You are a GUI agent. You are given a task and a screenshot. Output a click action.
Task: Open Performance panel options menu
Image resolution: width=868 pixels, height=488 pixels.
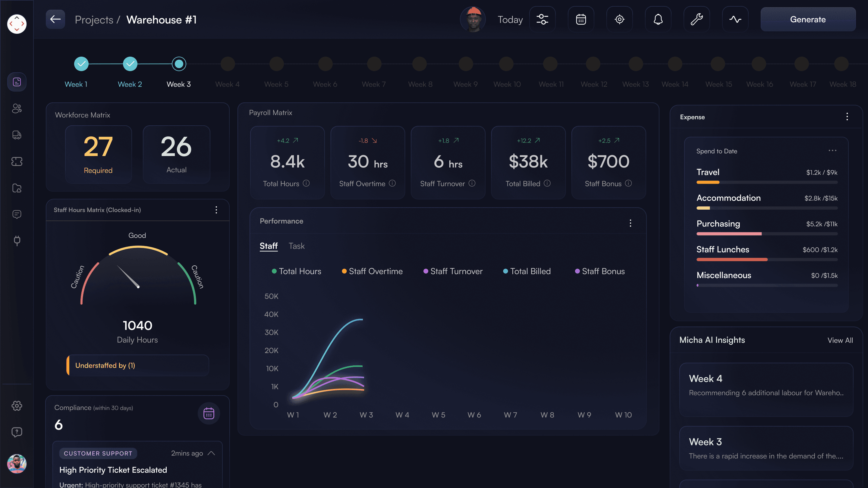(x=631, y=223)
